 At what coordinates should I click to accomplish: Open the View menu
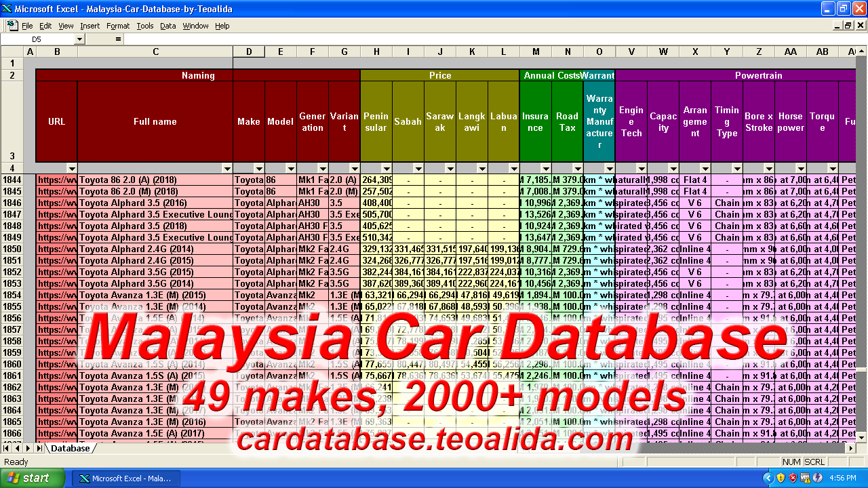pyautogui.click(x=66, y=26)
